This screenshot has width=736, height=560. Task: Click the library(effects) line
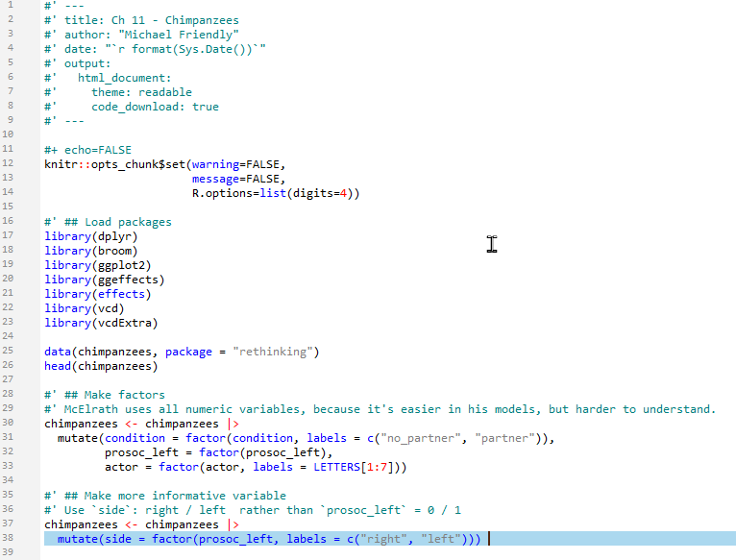click(98, 294)
